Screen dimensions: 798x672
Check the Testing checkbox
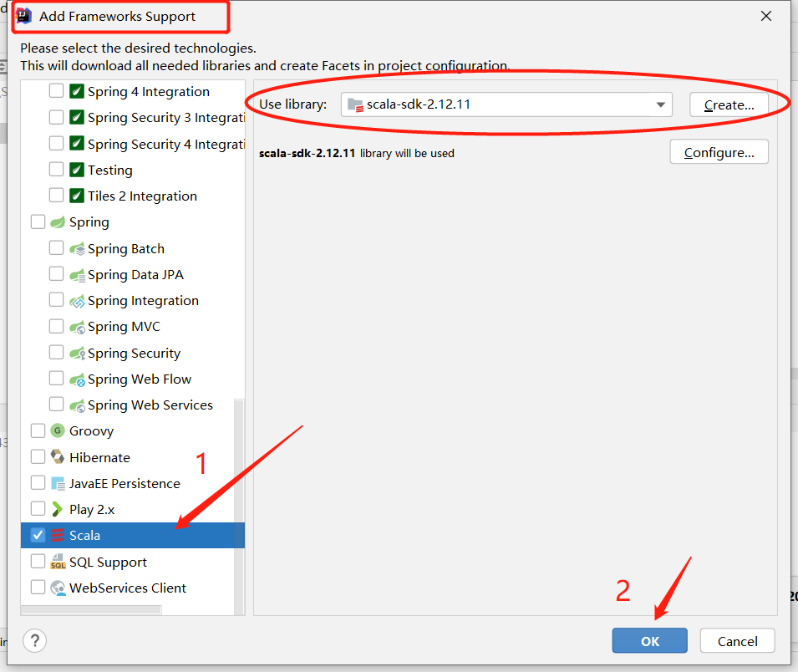pos(56,169)
